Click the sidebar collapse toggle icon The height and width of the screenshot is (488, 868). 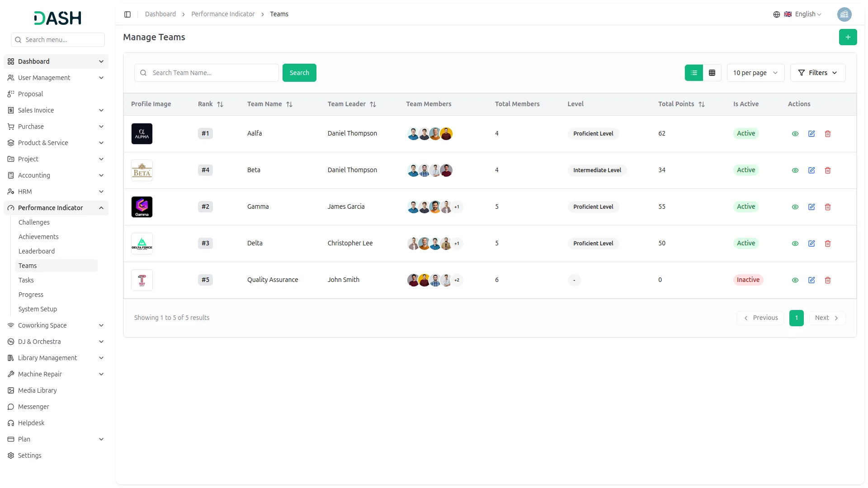coord(127,14)
